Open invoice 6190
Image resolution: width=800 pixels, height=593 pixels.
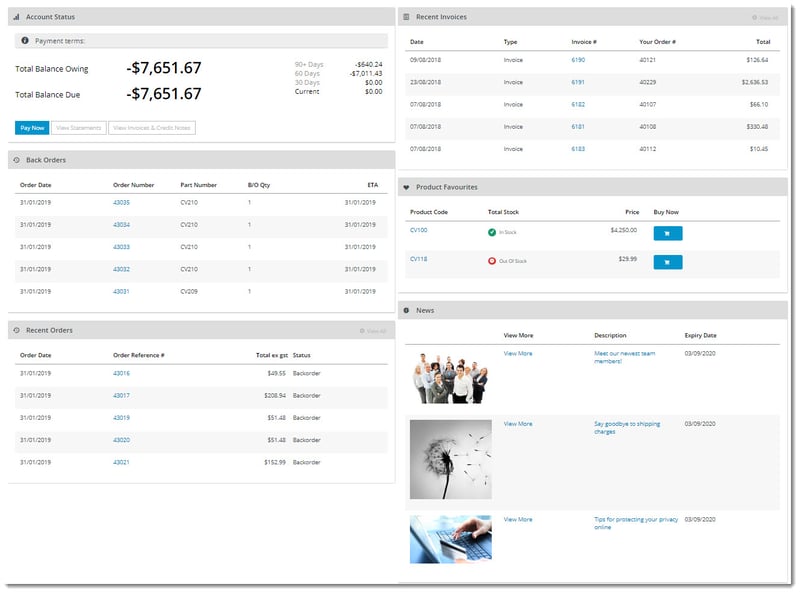click(578, 60)
